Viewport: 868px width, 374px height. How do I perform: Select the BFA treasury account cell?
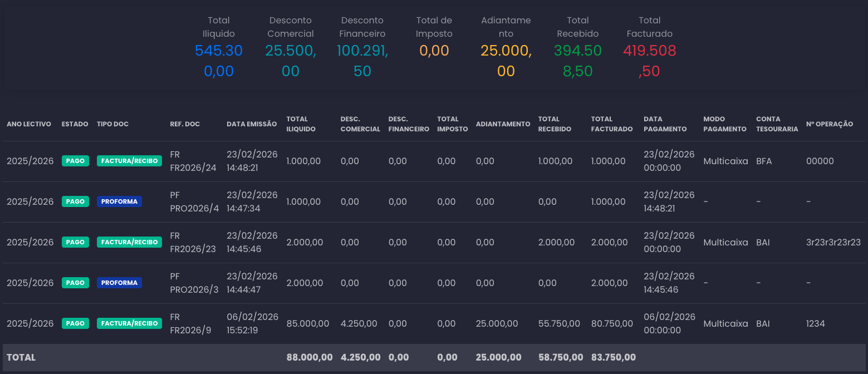click(x=764, y=161)
